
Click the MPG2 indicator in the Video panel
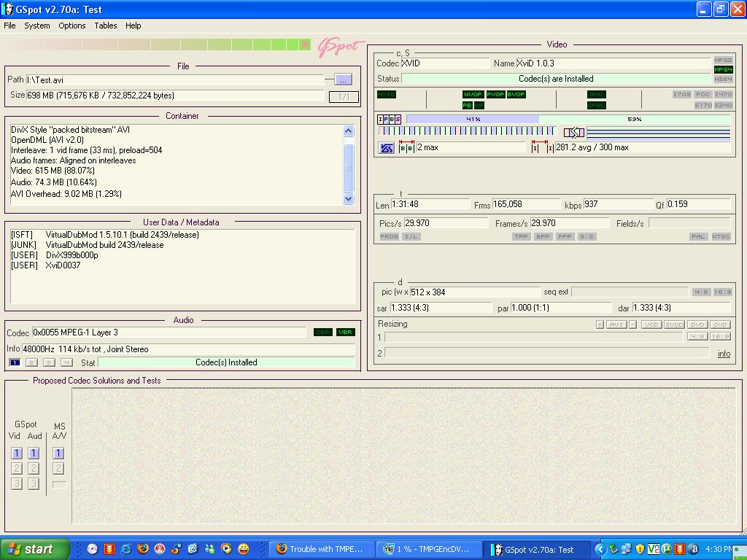[723, 61]
